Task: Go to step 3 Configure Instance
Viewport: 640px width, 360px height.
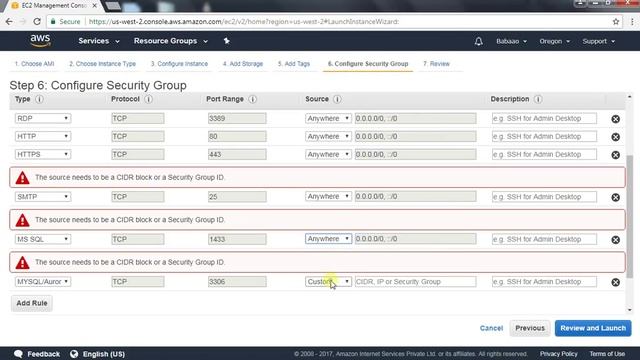Action: [x=179, y=64]
